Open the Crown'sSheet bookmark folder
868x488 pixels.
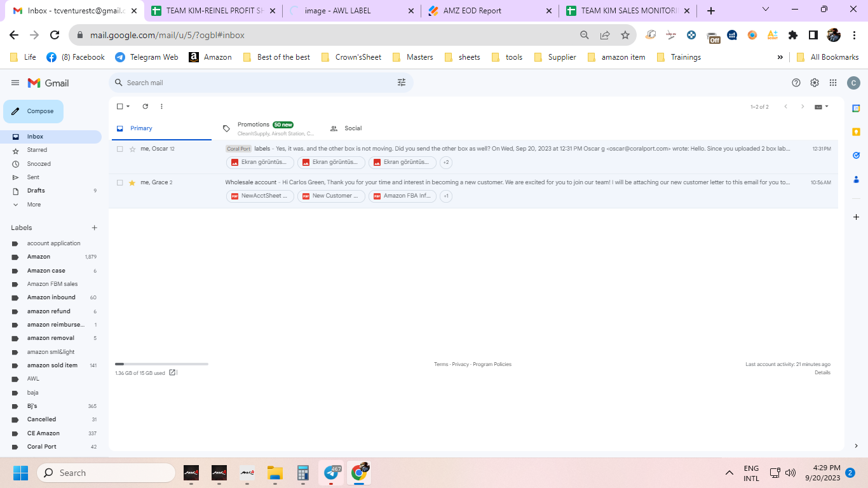351,57
